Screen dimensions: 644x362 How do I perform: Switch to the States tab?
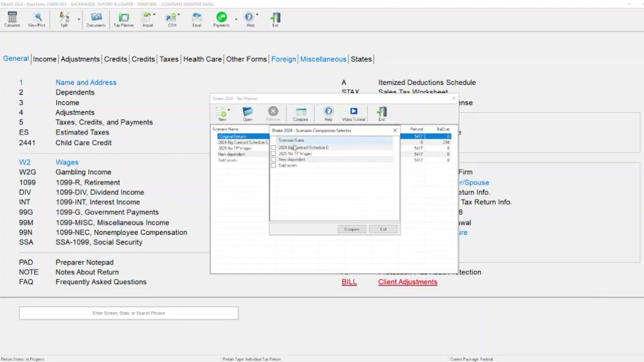[x=361, y=59]
